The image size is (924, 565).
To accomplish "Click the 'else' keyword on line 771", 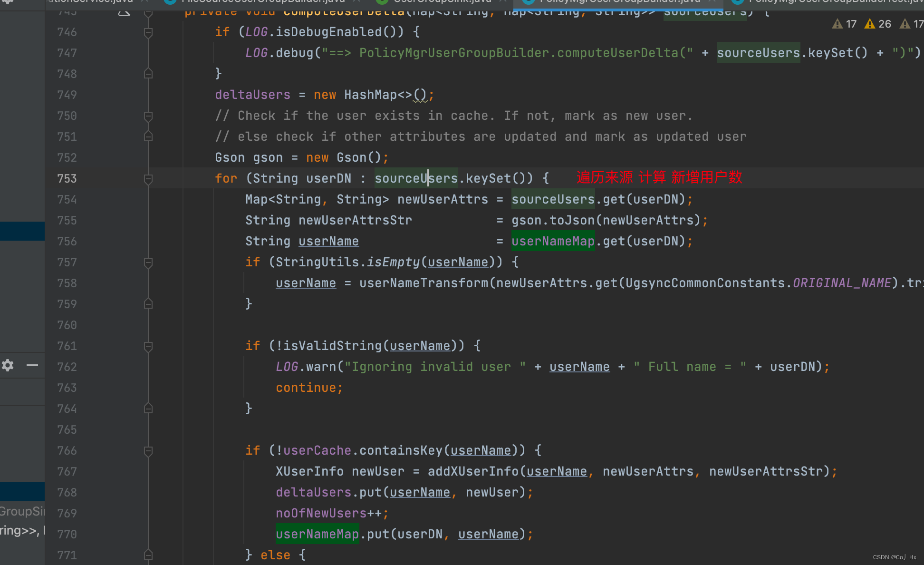I will point(276,555).
